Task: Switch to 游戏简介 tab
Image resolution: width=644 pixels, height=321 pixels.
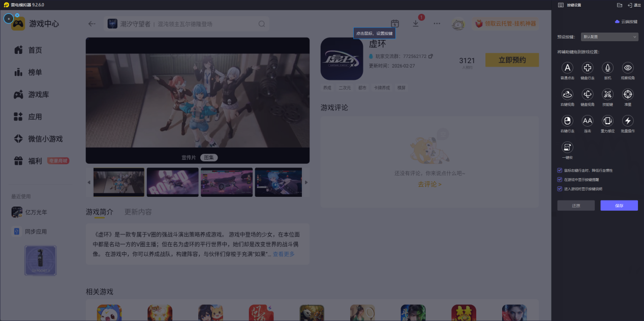Action: [x=100, y=212]
